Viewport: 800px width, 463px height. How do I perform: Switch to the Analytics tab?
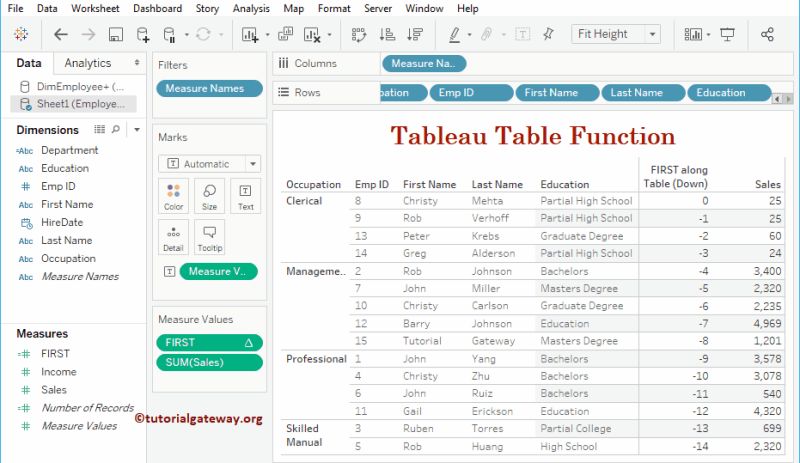tap(88, 63)
